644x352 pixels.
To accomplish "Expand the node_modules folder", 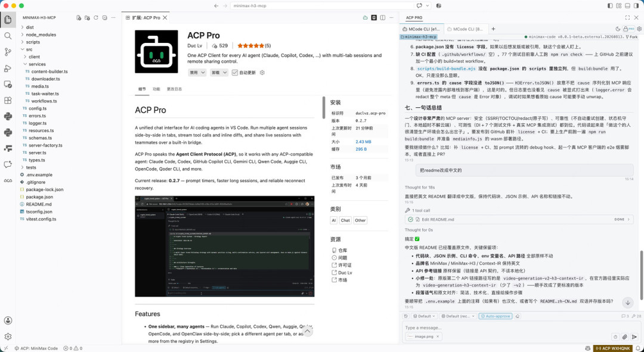I will (41, 35).
